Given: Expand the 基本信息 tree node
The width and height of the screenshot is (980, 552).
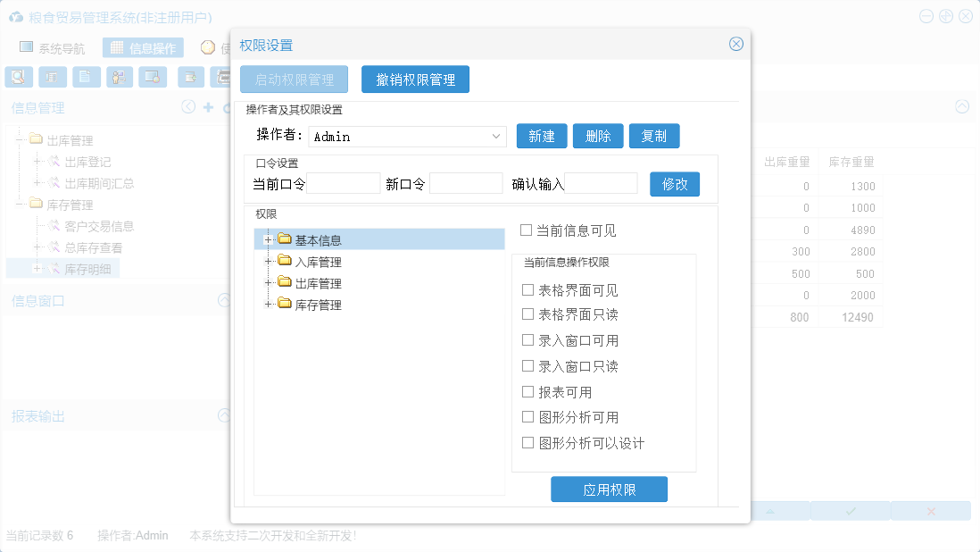Looking at the screenshot, I should (268, 239).
